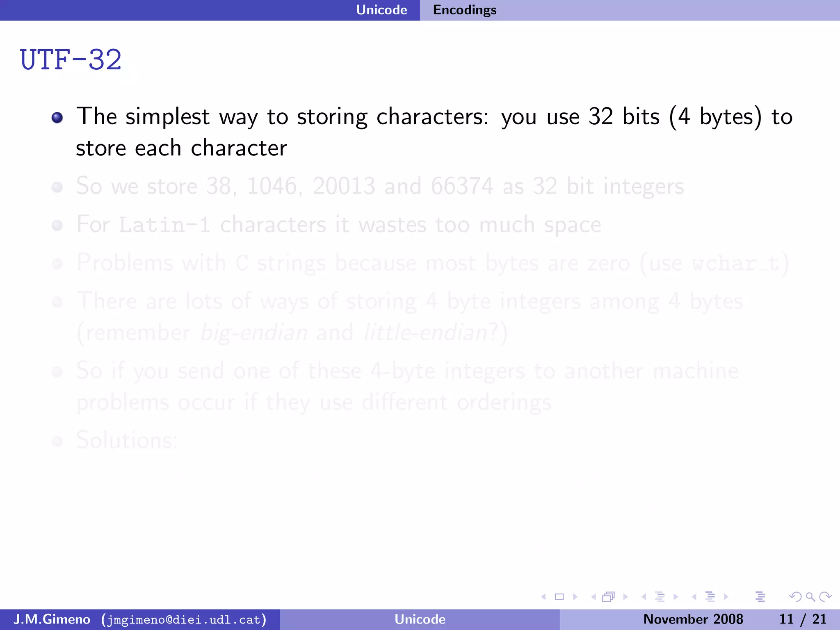Click the go-back curved arrow icon
Image resolution: width=840 pixels, height=630 pixels.
click(795, 597)
